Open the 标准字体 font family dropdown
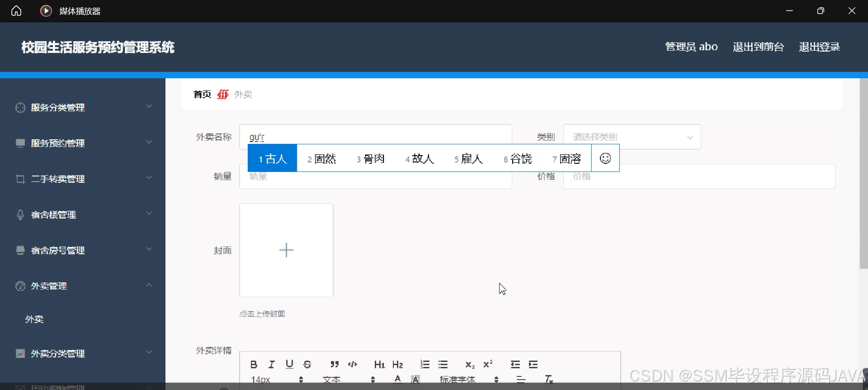868x390 pixels. coord(469,379)
